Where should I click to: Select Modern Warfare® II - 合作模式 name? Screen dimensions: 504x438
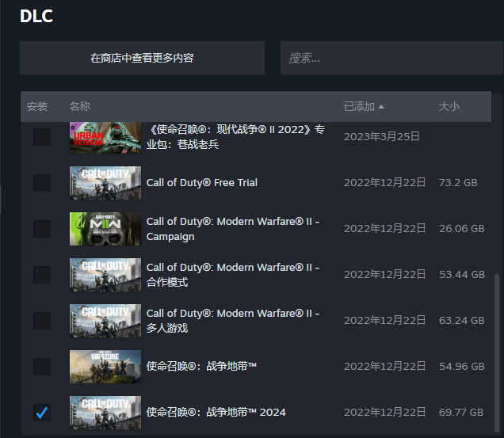tap(233, 275)
